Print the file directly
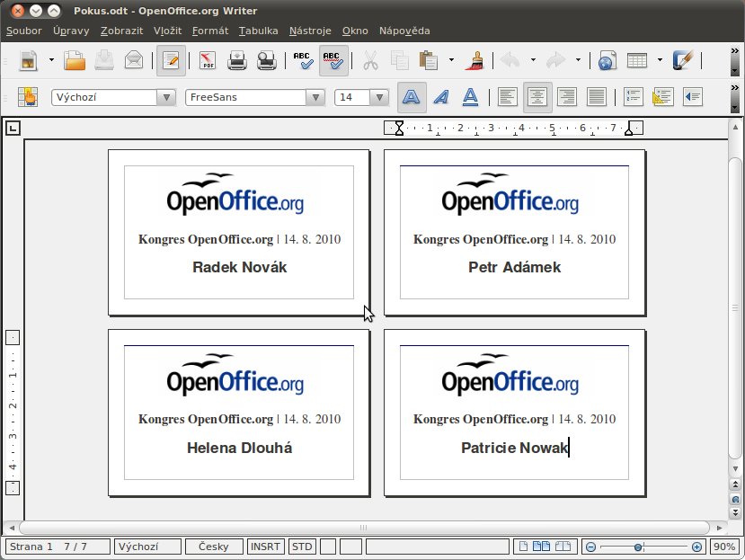Screen dimensions: 745x560 236,61
